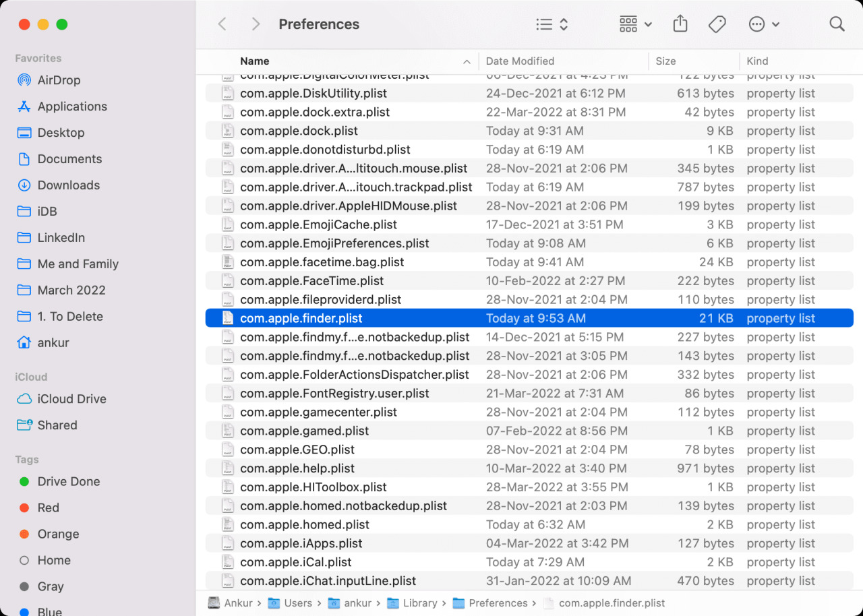Select March 2022 folder in sidebar

click(x=61, y=290)
